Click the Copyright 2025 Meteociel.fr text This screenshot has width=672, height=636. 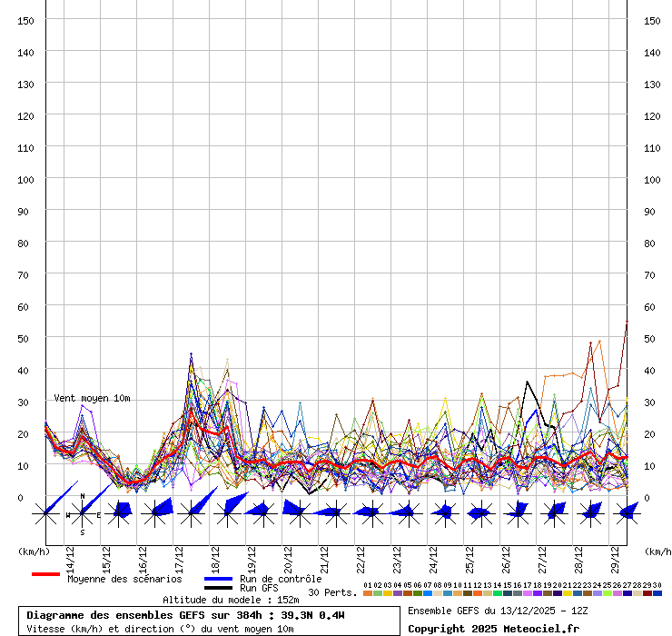click(493, 628)
